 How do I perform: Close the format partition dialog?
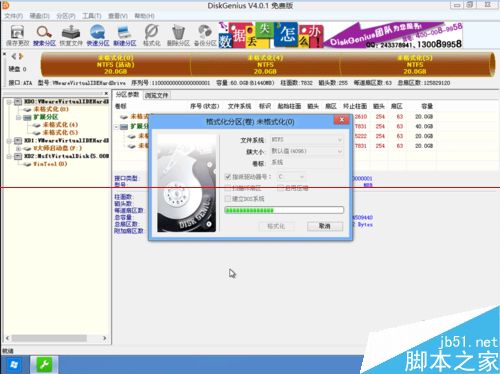pos(342,120)
